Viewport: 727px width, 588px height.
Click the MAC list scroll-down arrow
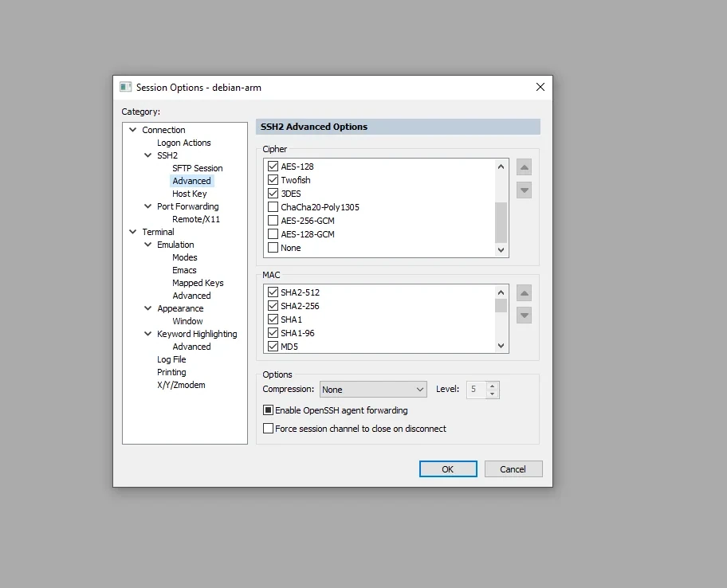pyautogui.click(x=501, y=346)
